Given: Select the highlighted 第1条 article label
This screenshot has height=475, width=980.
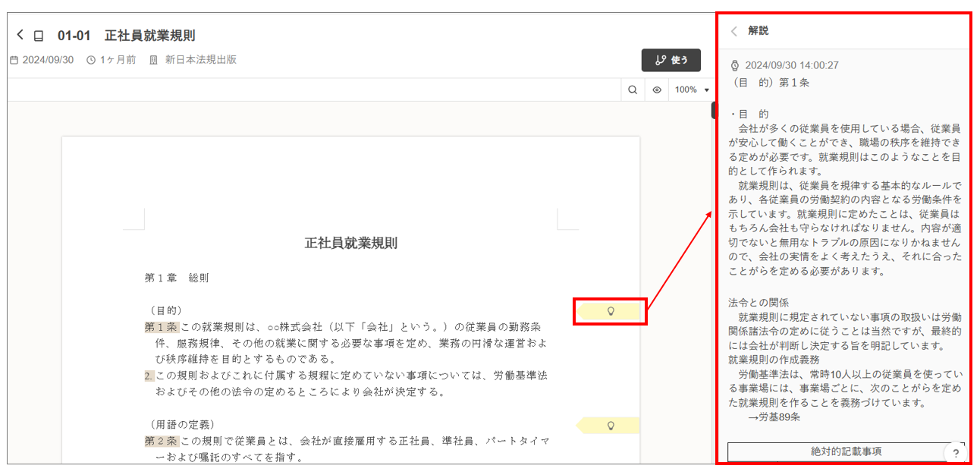Looking at the screenshot, I should point(161,327).
